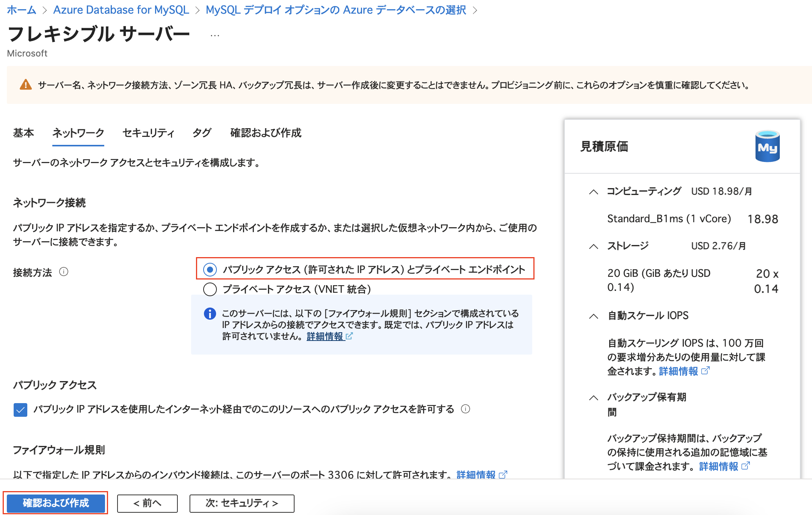
Task: Click the orange warning triangle icon
Action: point(25,85)
